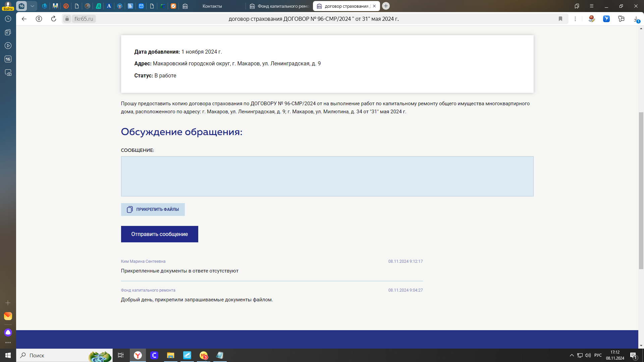Open the tab group counter showing 16
This screenshot has width=644, height=362.
pyautogui.click(x=21, y=6)
